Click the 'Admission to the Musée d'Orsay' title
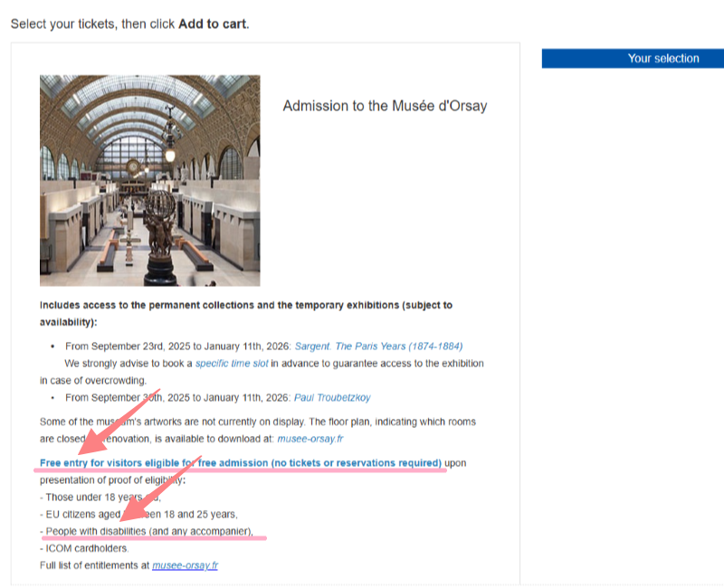 point(385,106)
